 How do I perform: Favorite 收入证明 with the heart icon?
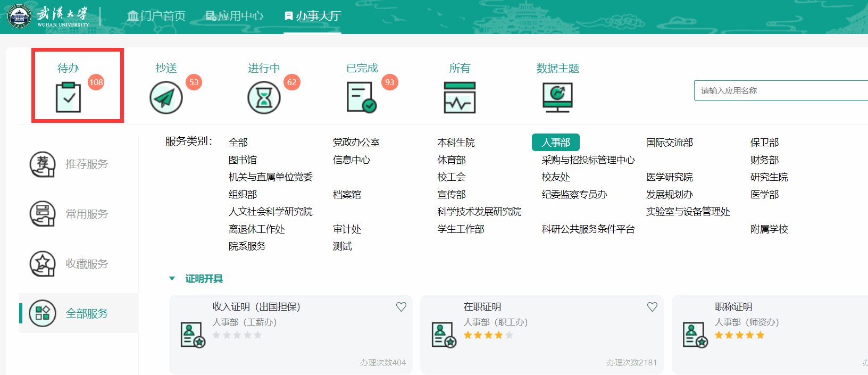point(401,307)
